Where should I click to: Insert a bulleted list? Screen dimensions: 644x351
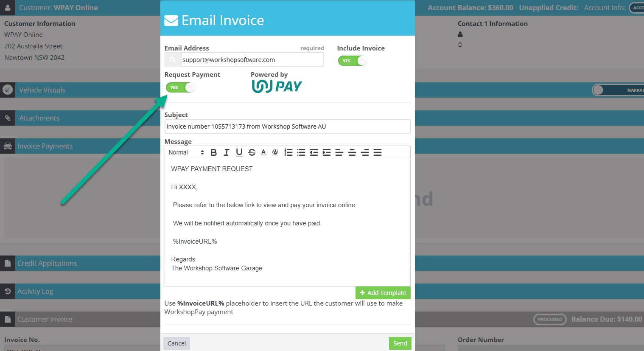301,152
